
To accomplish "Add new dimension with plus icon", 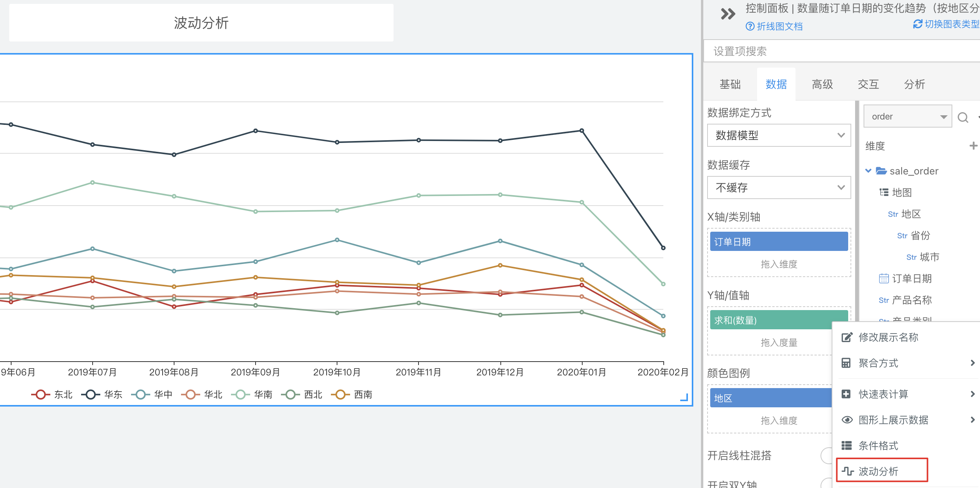I will pos(973,146).
